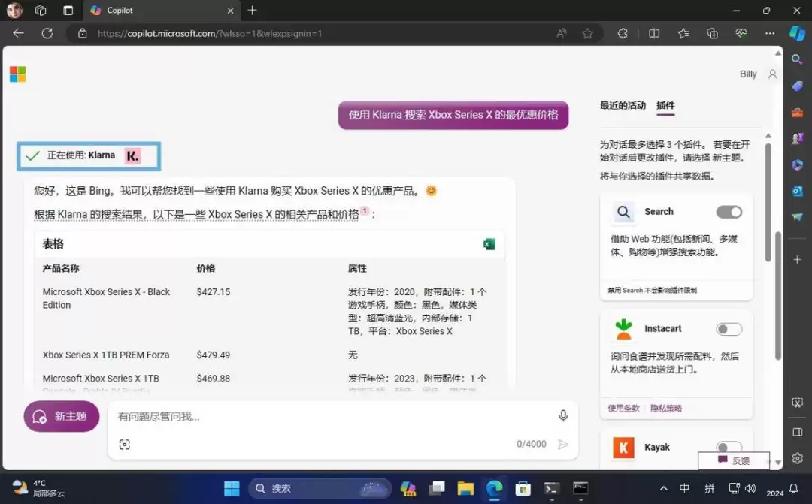Screen dimensions: 812x504
Task: Enable the Instacart plugin toggle
Action: 729,329
